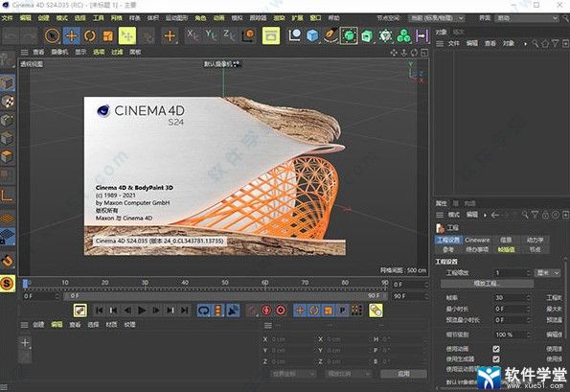Open the 文件 menu in menu bar

(x=7, y=18)
